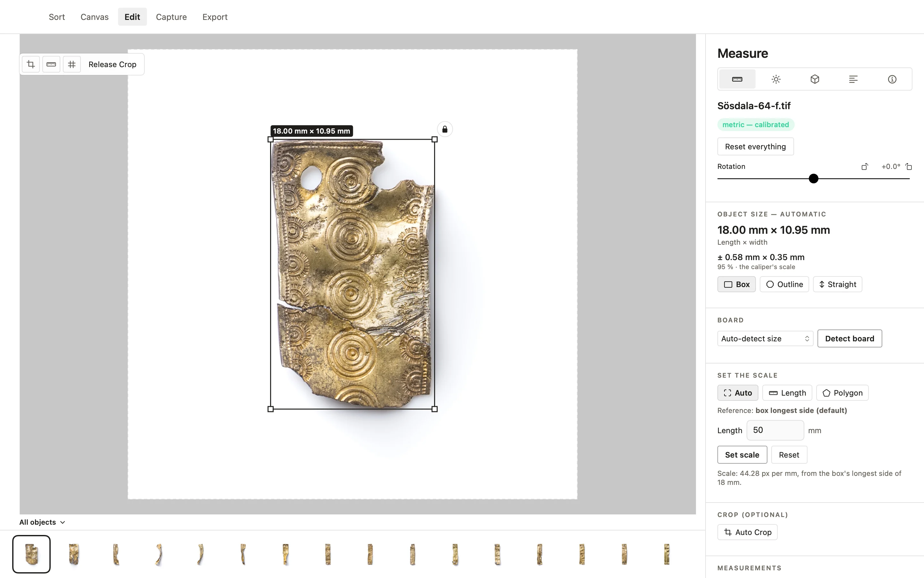Select the ruler tool icon in canvas toolbar
924x578 pixels.
(x=51, y=64)
